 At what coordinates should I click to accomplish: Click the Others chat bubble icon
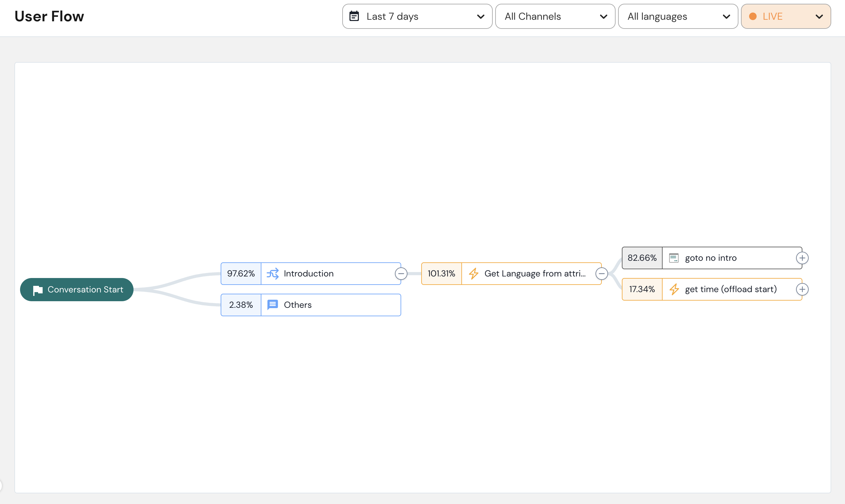point(272,305)
